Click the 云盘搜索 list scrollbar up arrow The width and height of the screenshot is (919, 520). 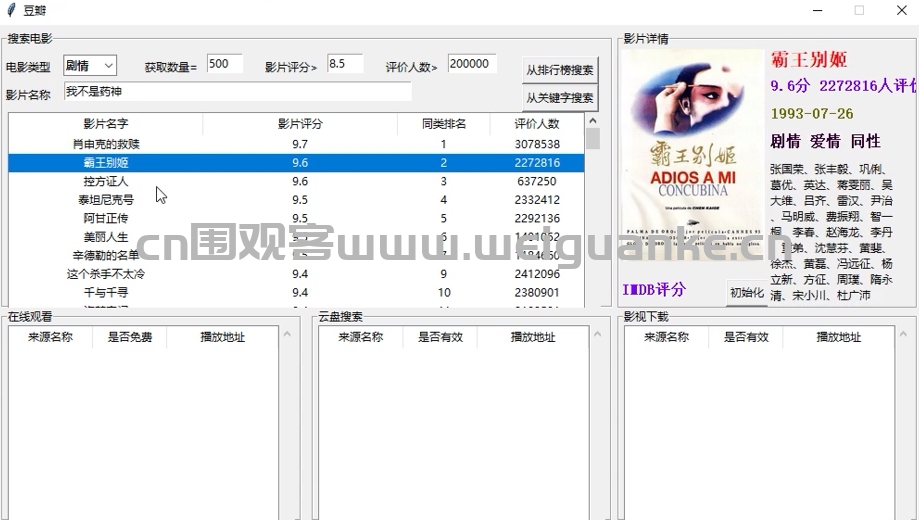598,334
